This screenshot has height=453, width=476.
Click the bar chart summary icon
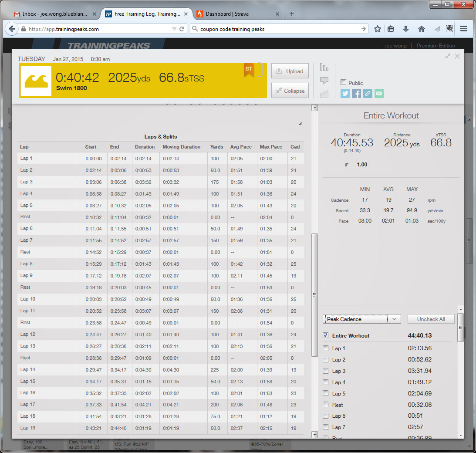pyautogui.click(x=324, y=67)
